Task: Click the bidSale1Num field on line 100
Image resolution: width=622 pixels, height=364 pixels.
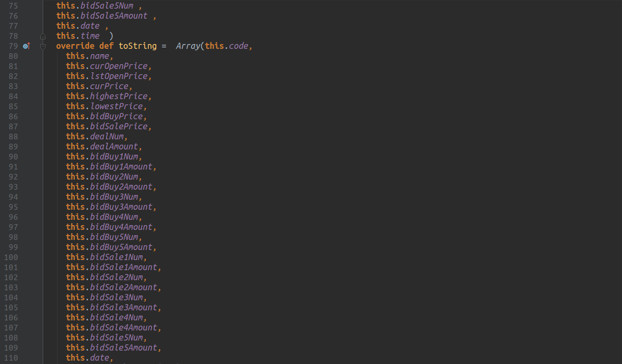Action: click(x=116, y=257)
